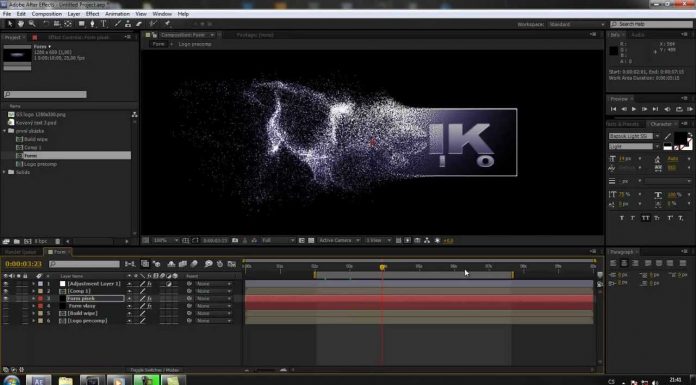The width and height of the screenshot is (696, 385).
Task: Select the Clone Stamp tool
Action: pos(128,24)
